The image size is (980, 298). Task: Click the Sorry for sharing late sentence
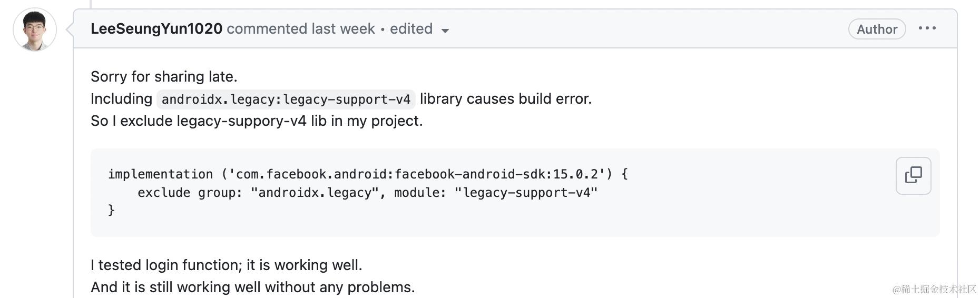[x=164, y=77]
